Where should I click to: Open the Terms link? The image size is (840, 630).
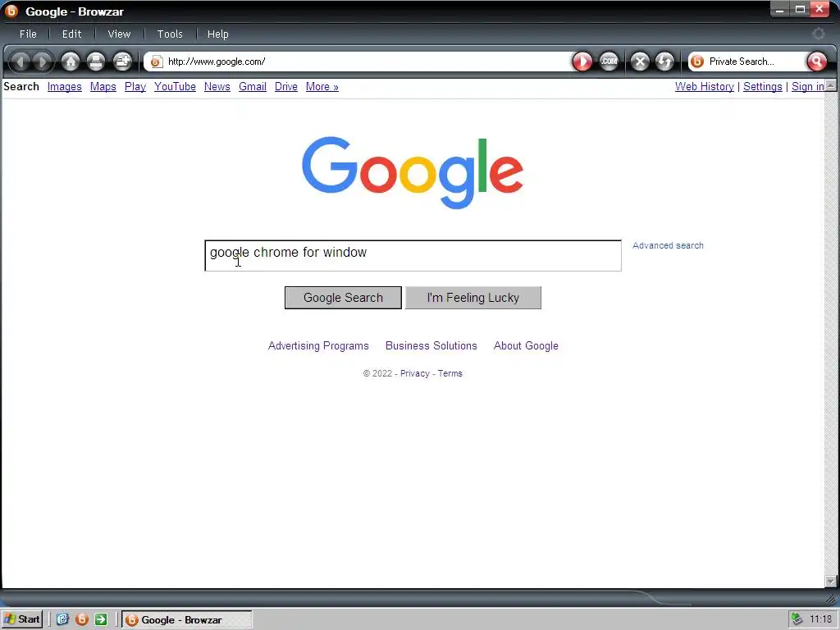coord(450,373)
